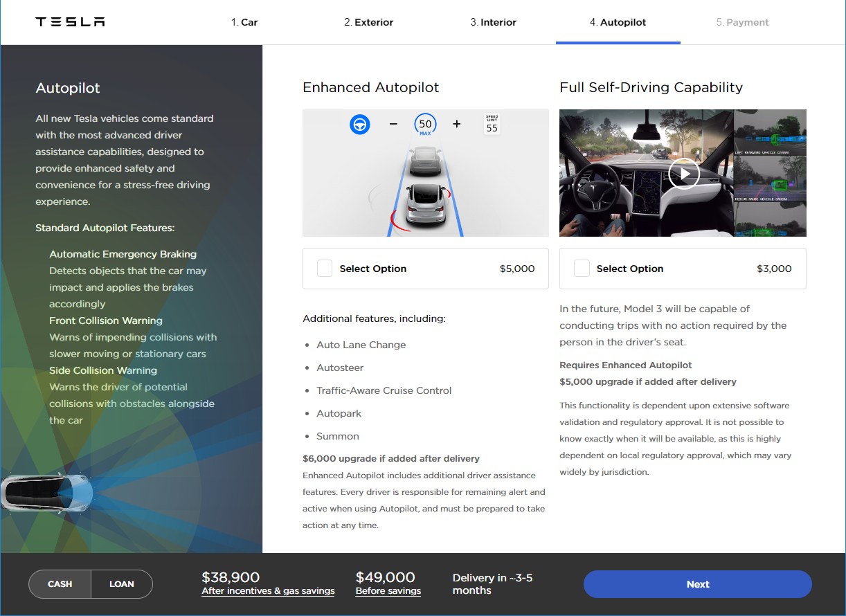Go to the 2. Exterior tab
The height and width of the screenshot is (616, 846).
point(368,22)
